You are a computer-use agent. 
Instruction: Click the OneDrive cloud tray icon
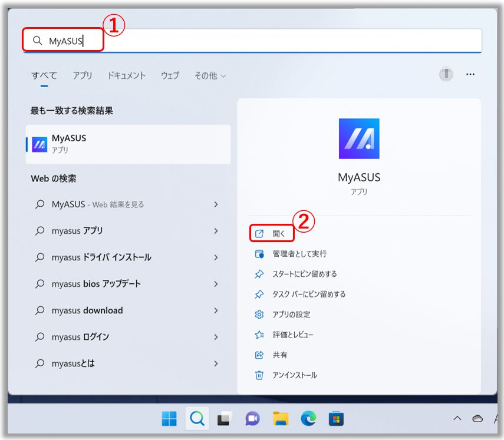(477, 418)
